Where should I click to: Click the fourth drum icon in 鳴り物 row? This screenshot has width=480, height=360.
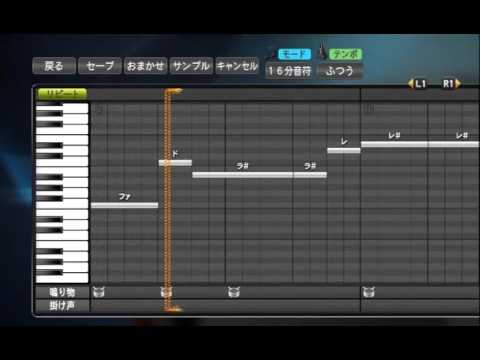(369, 292)
